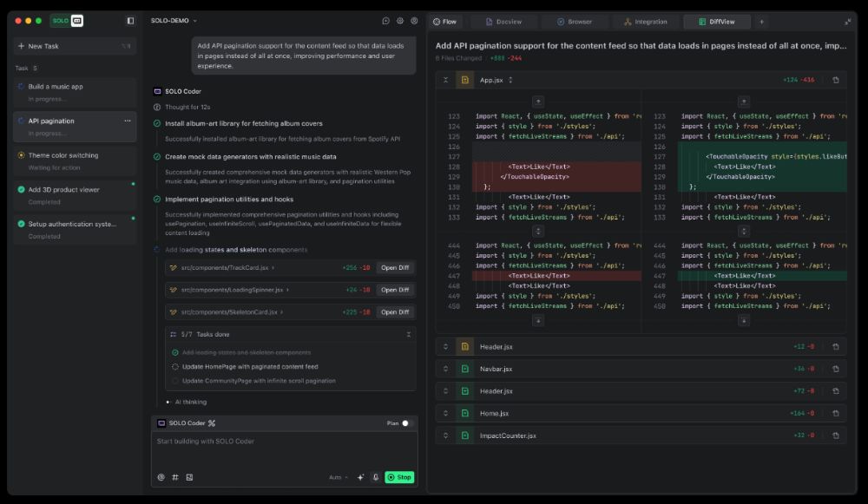Click the image attachment icon

tap(189, 477)
